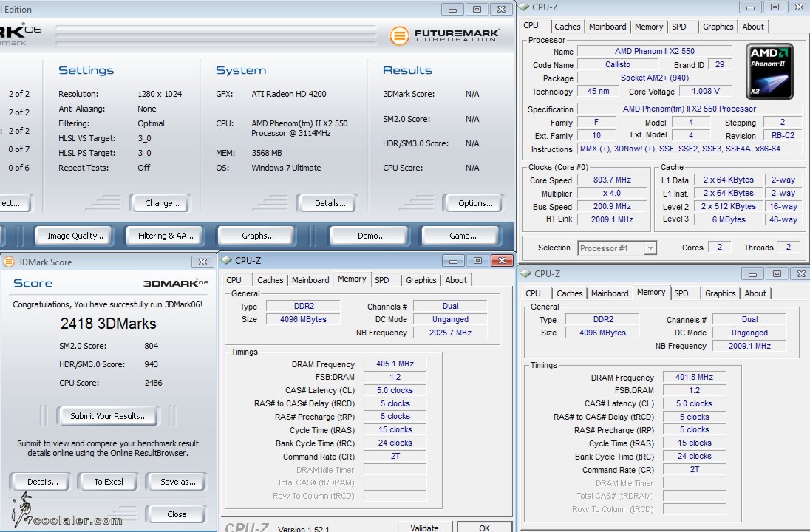
Task: Open CPU tab in lower-right CPU-Z window
Action: pyautogui.click(x=533, y=293)
